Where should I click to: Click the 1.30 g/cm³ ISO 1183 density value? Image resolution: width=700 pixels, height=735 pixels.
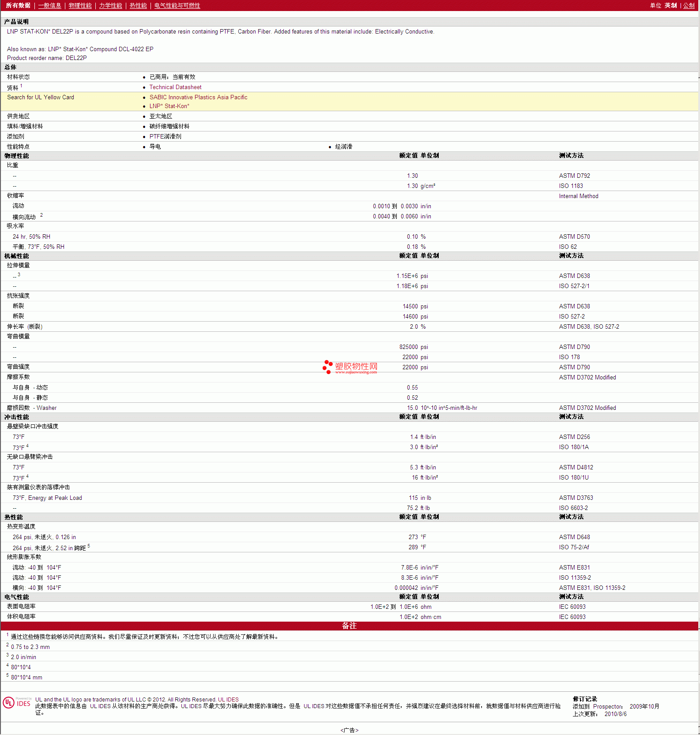point(421,186)
